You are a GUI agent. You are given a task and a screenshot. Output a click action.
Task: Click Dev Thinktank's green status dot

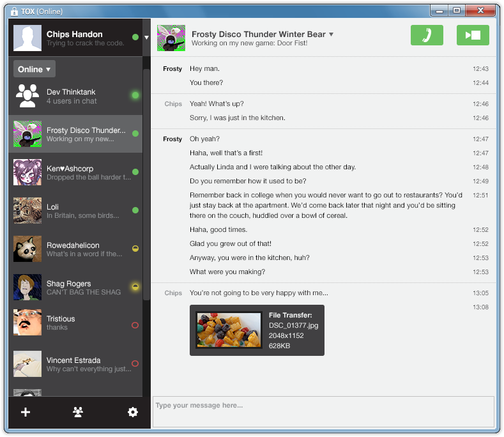[x=135, y=95]
